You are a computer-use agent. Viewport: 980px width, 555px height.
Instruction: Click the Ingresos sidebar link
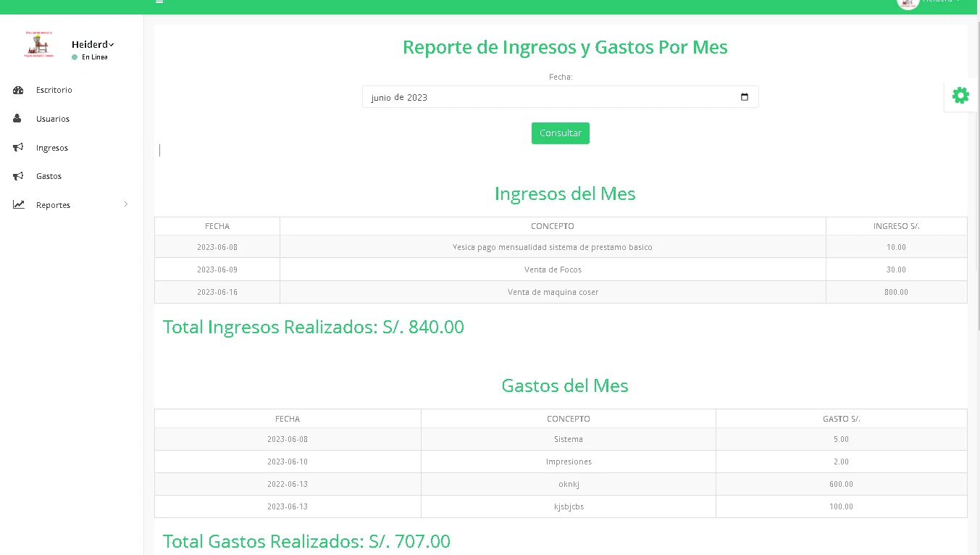click(51, 147)
